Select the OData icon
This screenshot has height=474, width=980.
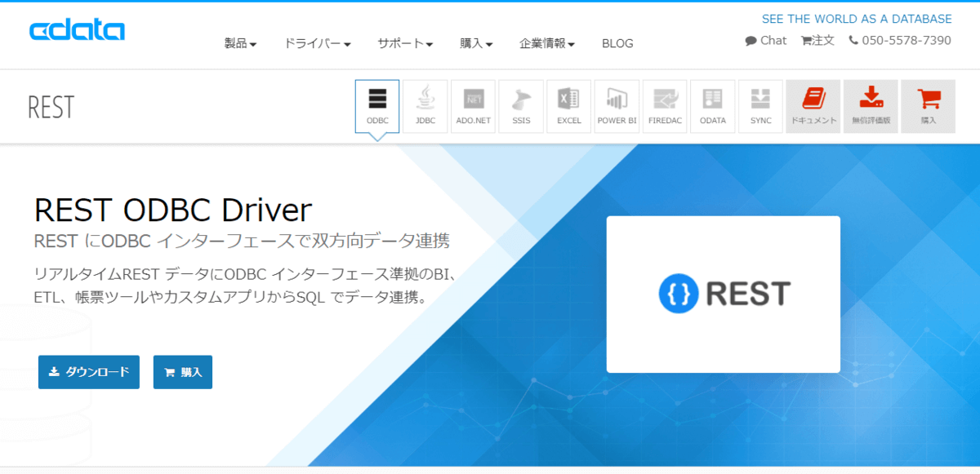712,106
